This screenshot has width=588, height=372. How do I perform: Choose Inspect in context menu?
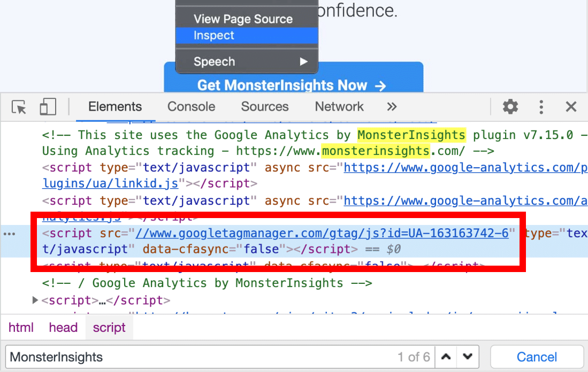click(x=247, y=35)
